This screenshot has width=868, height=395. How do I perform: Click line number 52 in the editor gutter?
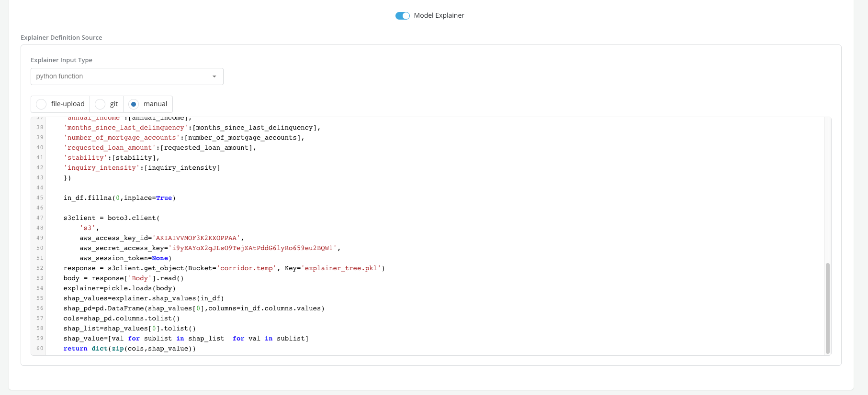tap(40, 268)
